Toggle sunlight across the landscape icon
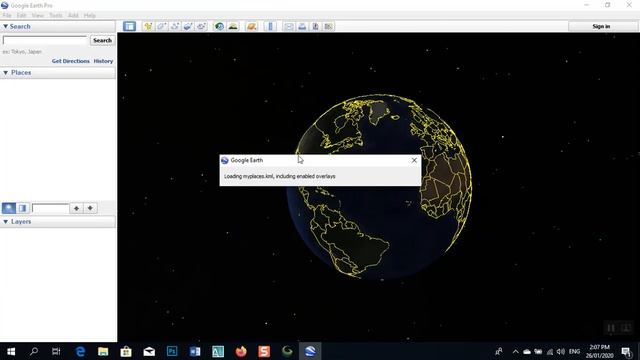This screenshot has width=640, height=360. tap(233, 26)
